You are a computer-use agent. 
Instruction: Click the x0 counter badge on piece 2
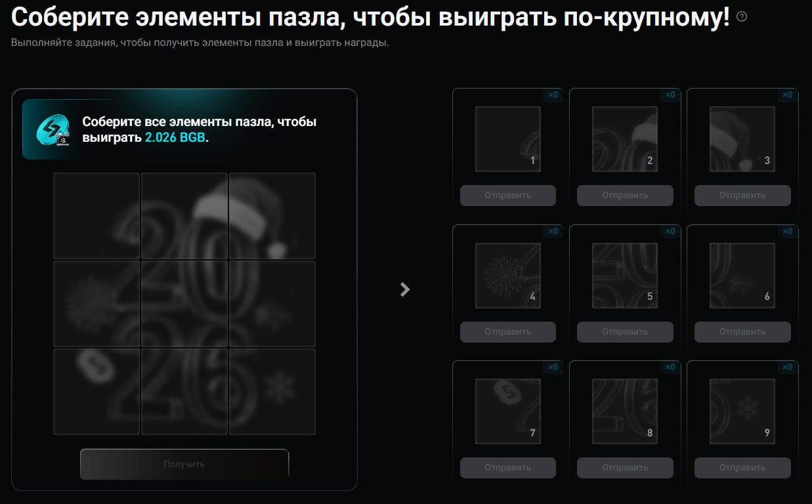[x=670, y=95]
